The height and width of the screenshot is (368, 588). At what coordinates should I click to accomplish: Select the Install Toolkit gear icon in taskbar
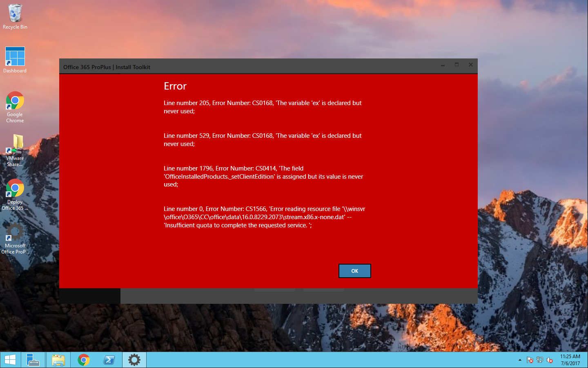(134, 359)
